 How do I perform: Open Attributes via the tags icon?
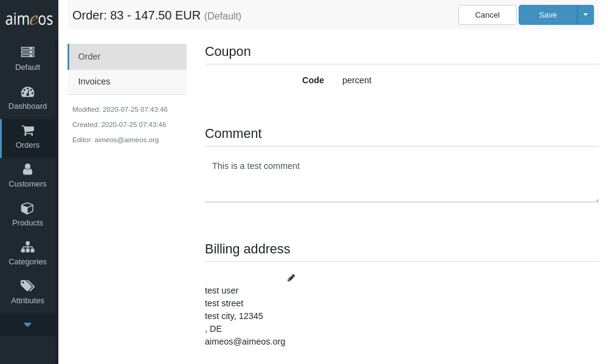(27, 286)
